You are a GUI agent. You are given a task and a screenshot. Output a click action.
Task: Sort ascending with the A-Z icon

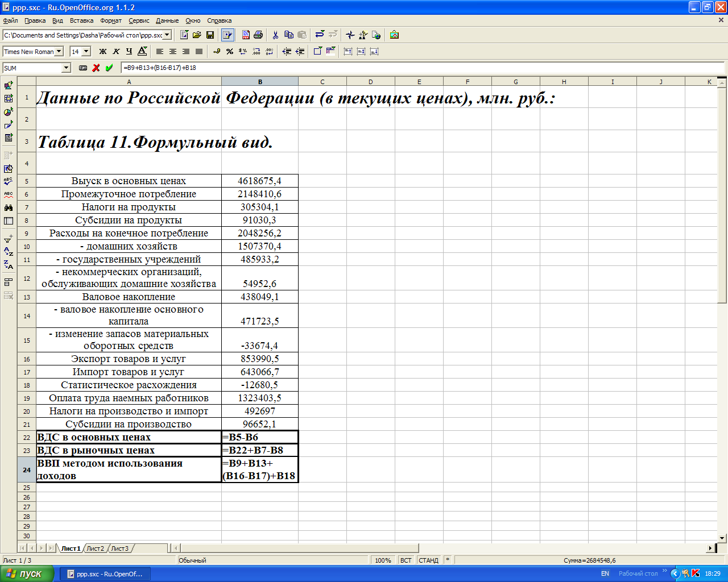tap(9, 252)
